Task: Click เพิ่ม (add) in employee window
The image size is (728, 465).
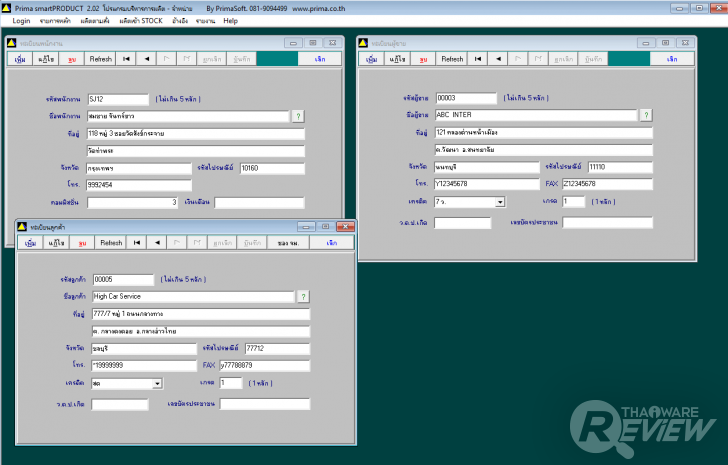Action: (x=20, y=59)
